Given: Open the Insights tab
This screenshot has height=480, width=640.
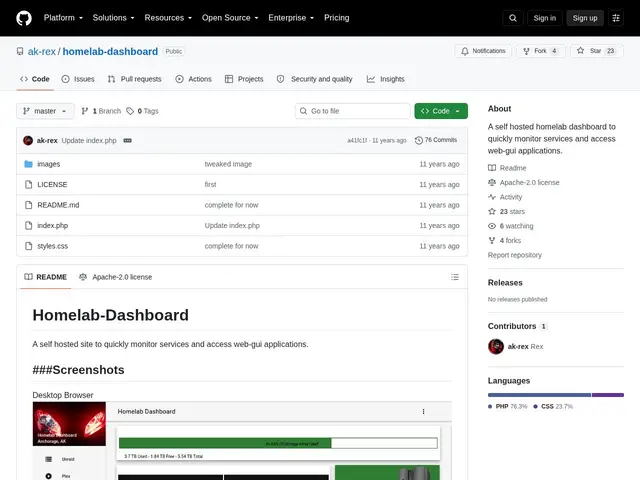Looking at the screenshot, I should pyautogui.click(x=386, y=79).
